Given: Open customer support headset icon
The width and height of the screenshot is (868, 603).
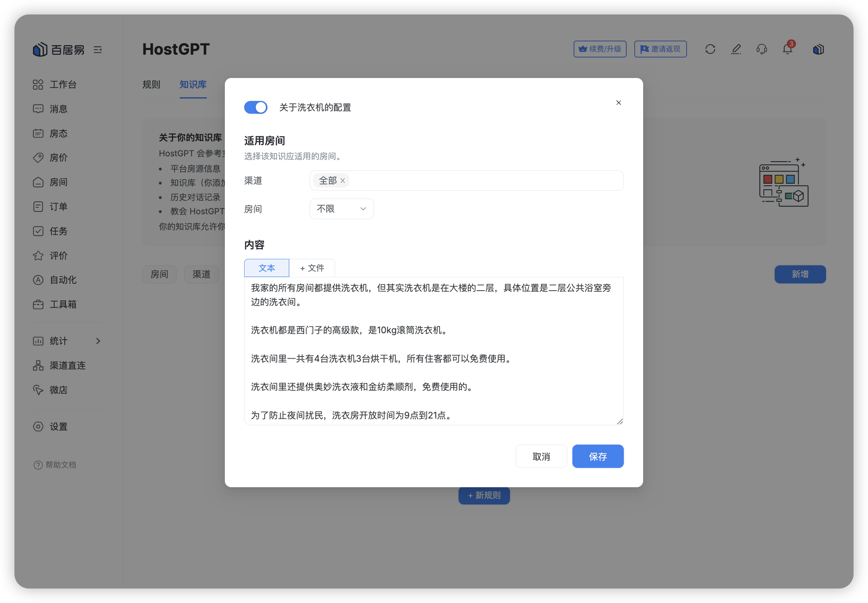Looking at the screenshot, I should tap(761, 49).
